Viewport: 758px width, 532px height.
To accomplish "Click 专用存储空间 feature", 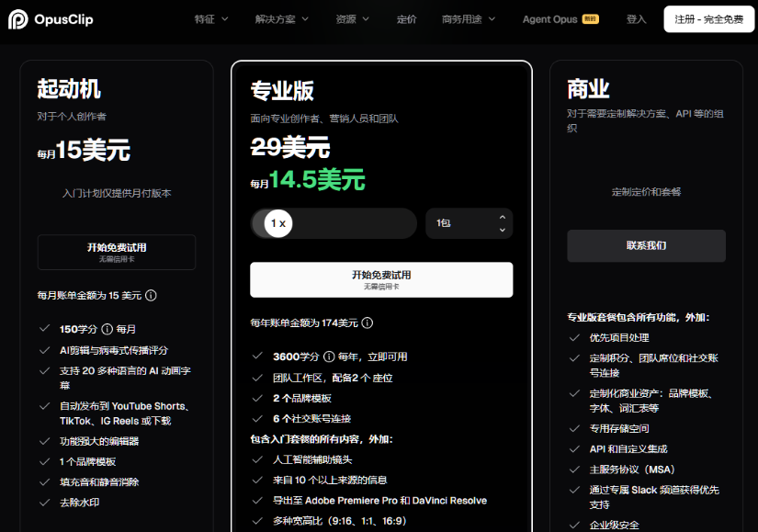I will pyautogui.click(x=619, y=428).
